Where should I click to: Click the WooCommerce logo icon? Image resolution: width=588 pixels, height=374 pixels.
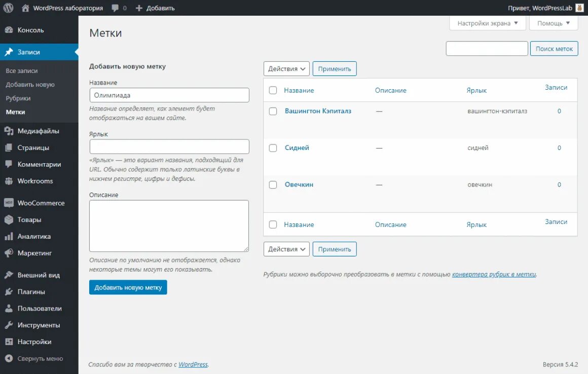point(9,203)
